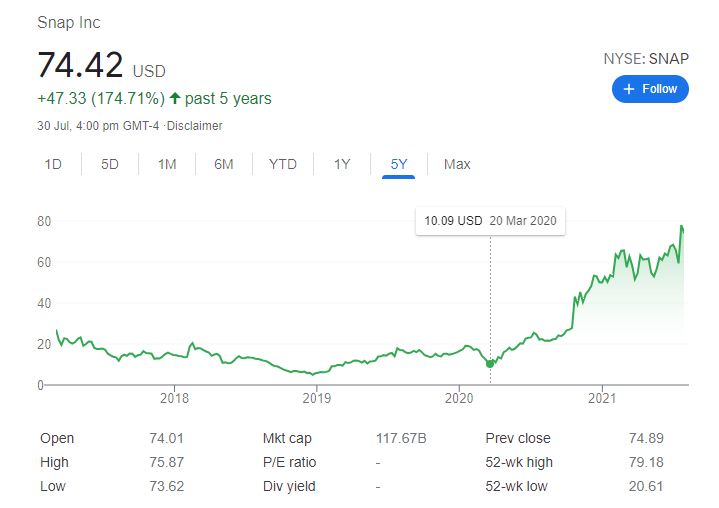Click the Prev close value 74.89
719x508 pixels.
point(646,438)
